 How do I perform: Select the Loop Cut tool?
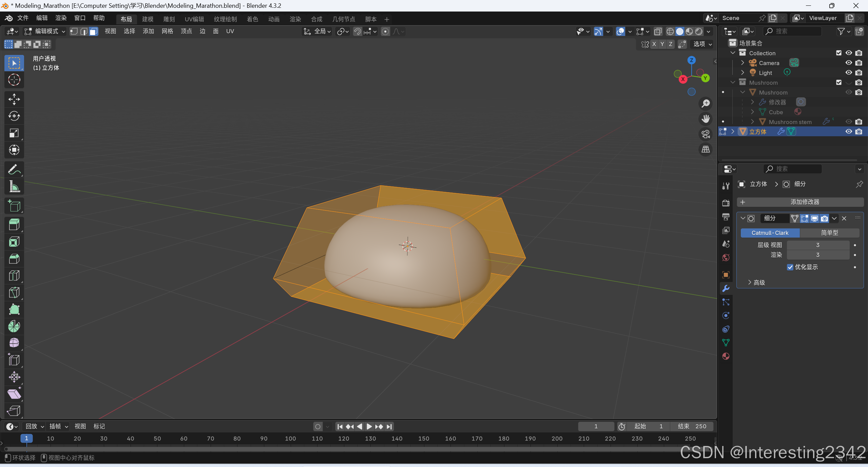(x=14, y=276)
